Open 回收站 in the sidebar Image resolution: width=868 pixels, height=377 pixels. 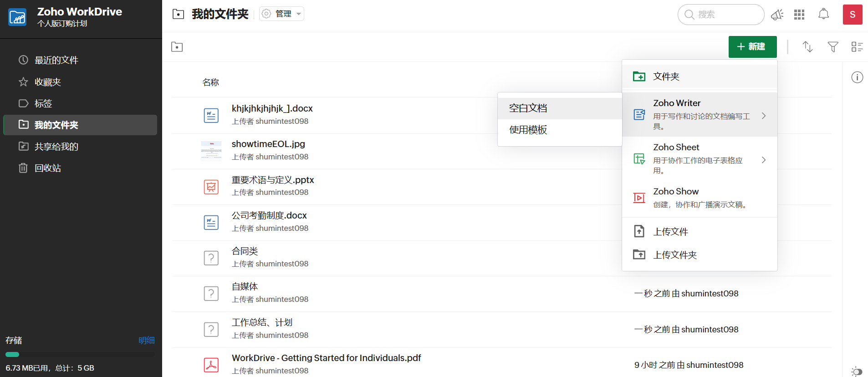(48, 168)
